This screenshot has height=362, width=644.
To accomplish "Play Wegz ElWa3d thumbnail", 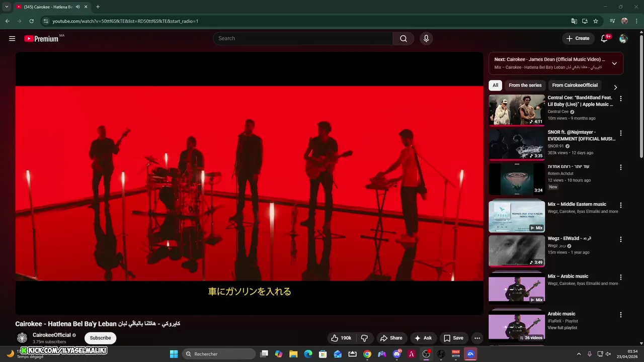I will tap(517, 250).
